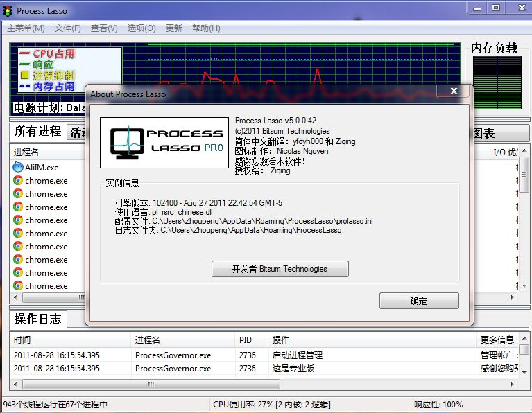Viewport: 532px width, 413px height.
Task: Maximize the Process Lasso window
Action: pyautogui.click(x=496, y=8)
